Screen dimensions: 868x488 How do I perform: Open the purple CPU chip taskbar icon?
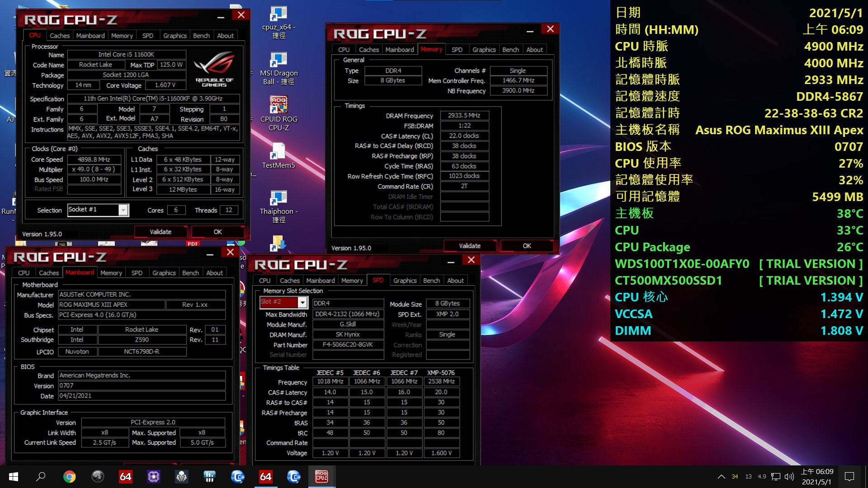(x=153, y=477)
